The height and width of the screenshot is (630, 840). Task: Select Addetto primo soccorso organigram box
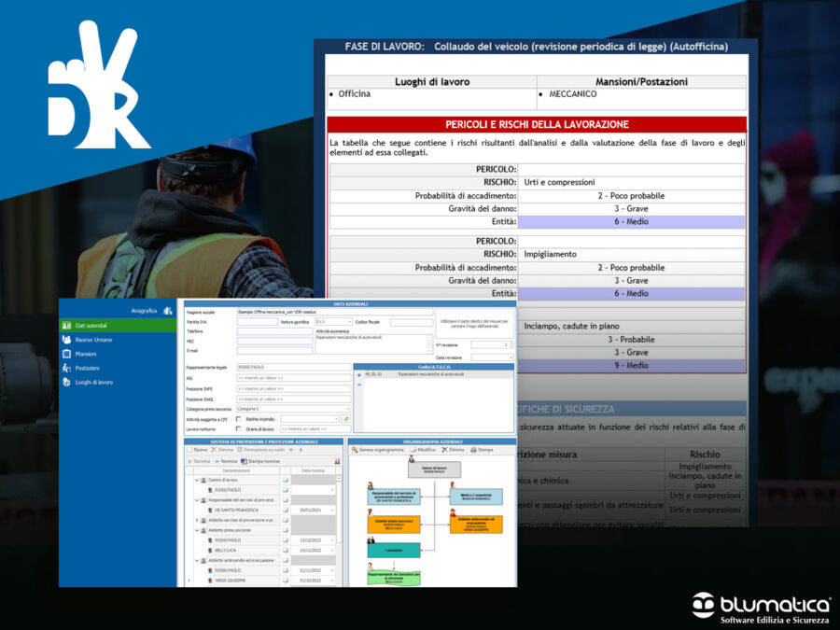(394, 525)
